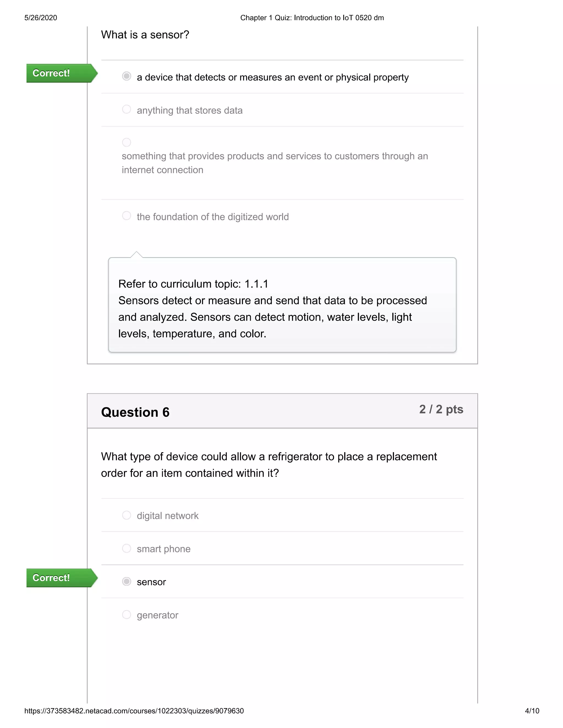Click the 'What is a sensor?' question text
The width and height of the screenshot is (563, 728).
coord(145,35)
